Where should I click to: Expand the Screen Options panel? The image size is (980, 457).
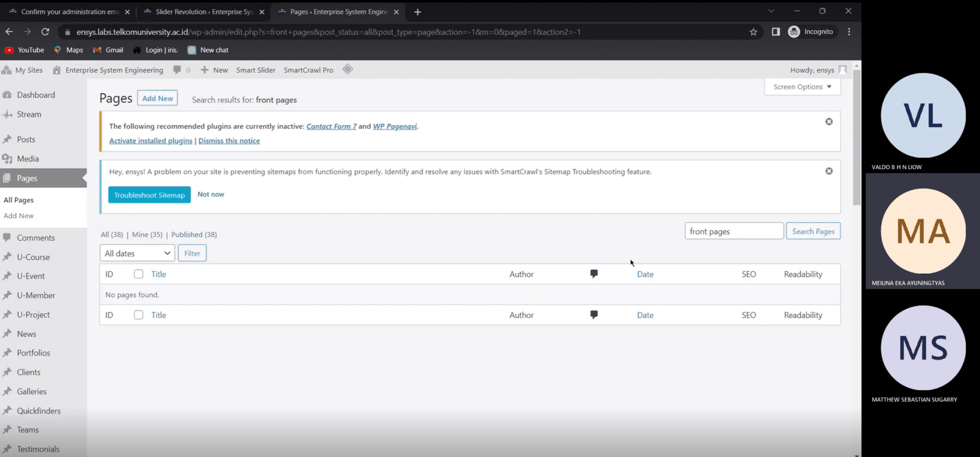(802, 87)
